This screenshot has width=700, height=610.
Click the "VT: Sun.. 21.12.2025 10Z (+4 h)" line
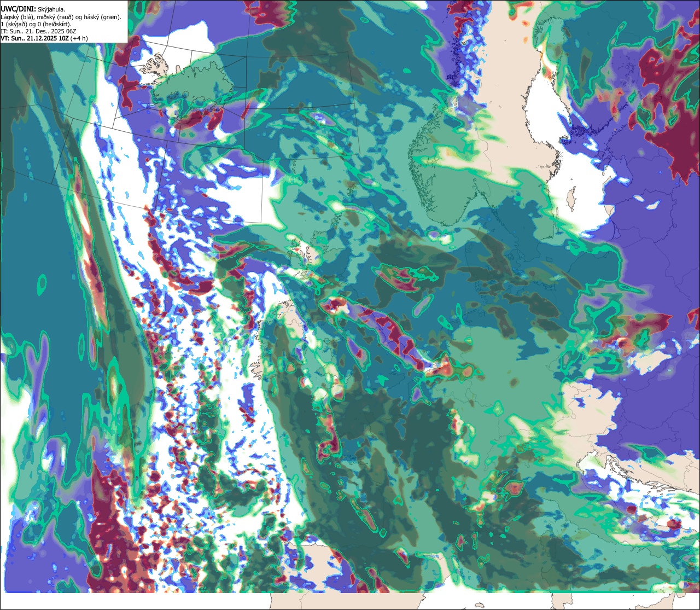click(44, 38)
